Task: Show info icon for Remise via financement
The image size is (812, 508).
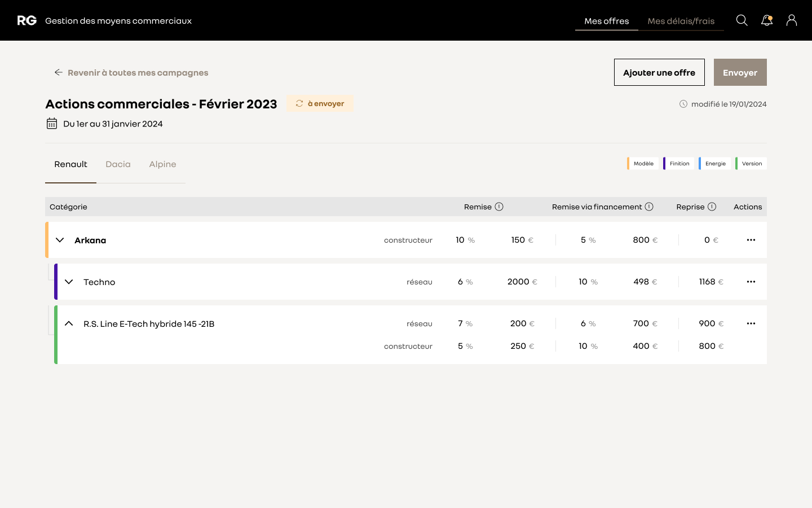Action: point(649,207)
